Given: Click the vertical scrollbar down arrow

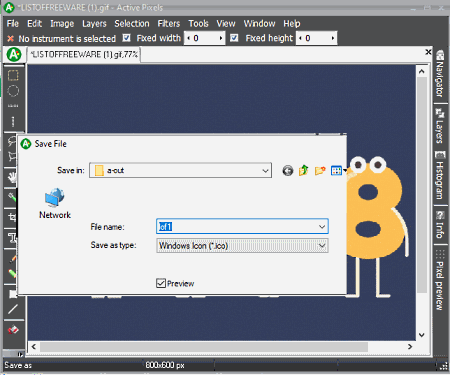Looking at the screenshot, I should (422, 335).
